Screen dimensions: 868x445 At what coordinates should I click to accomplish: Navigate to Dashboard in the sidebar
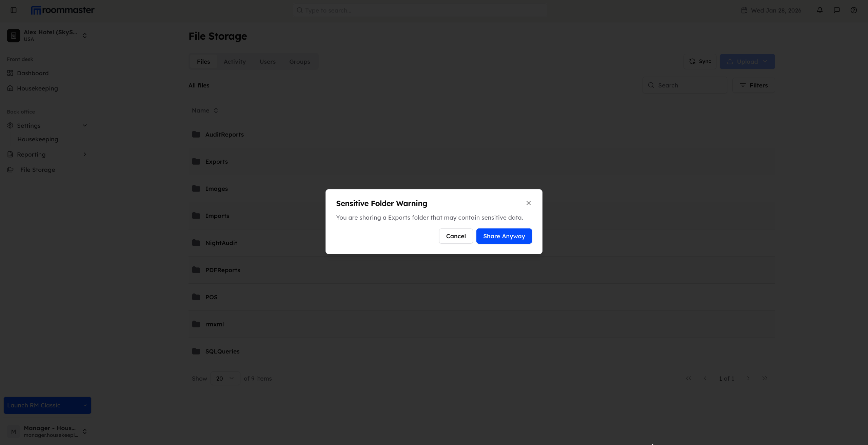[x=32, y=73]
